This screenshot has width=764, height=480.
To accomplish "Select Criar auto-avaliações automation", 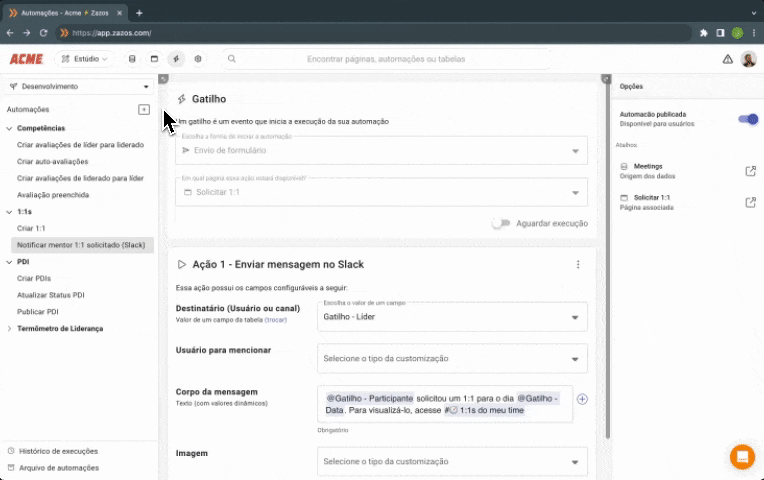I will (53, 161).
